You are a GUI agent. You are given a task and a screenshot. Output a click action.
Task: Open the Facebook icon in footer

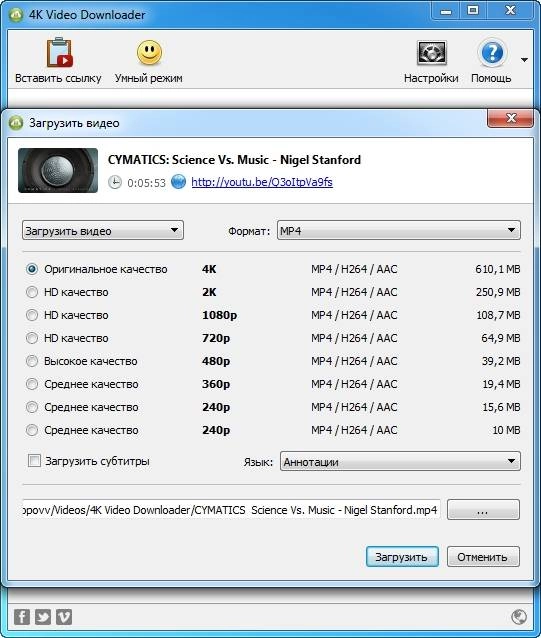coord(22,617)
